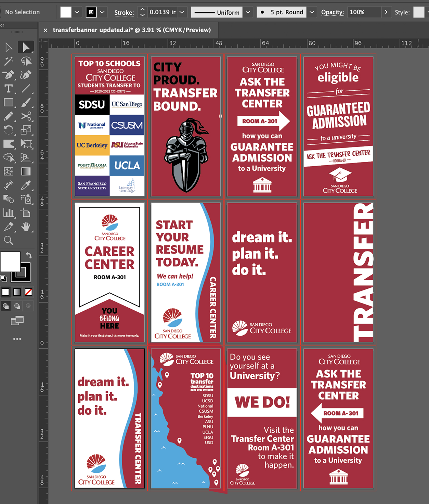
Task: Pick the Type tool
Action: tap(9, 89)
